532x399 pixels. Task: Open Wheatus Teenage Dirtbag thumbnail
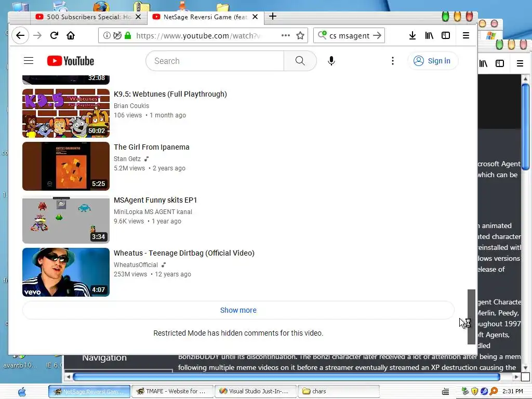(x=66, y=272)
